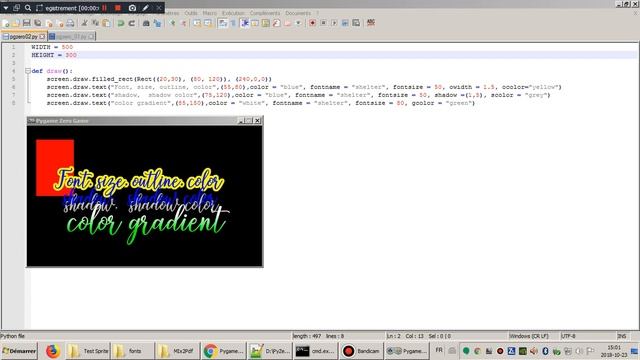This screenshot has height=360, width=640.
Task: Expand the recorder overlay dropdown arrow
Action: tap(6, 8)
